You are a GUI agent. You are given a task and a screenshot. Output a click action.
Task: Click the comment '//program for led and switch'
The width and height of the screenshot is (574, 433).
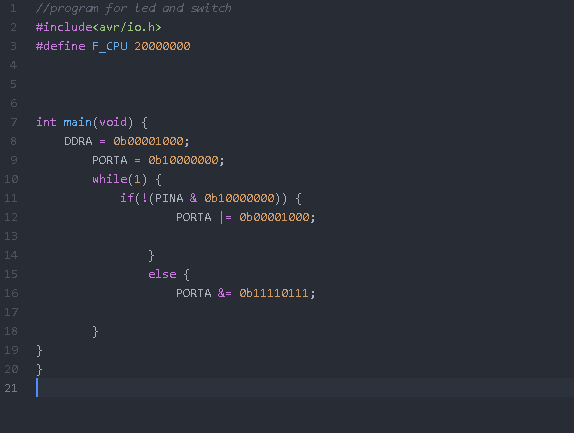(x=134, y=8)
